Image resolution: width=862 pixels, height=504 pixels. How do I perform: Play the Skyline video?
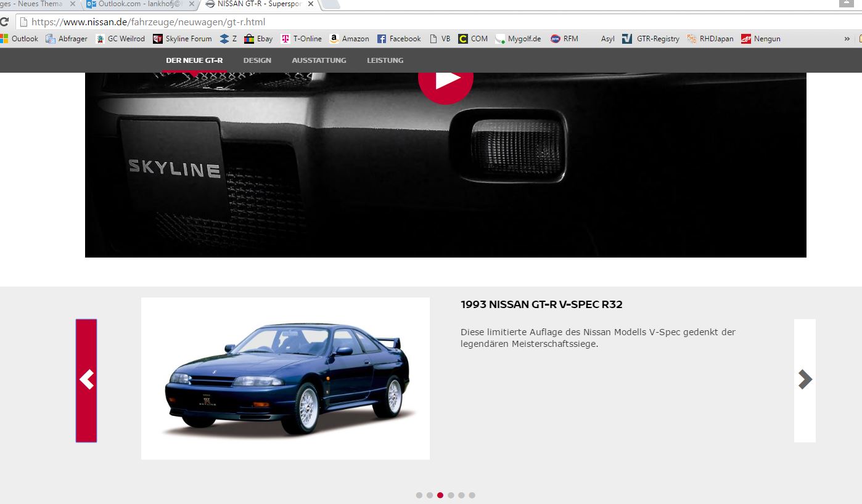tap(445, 81)
